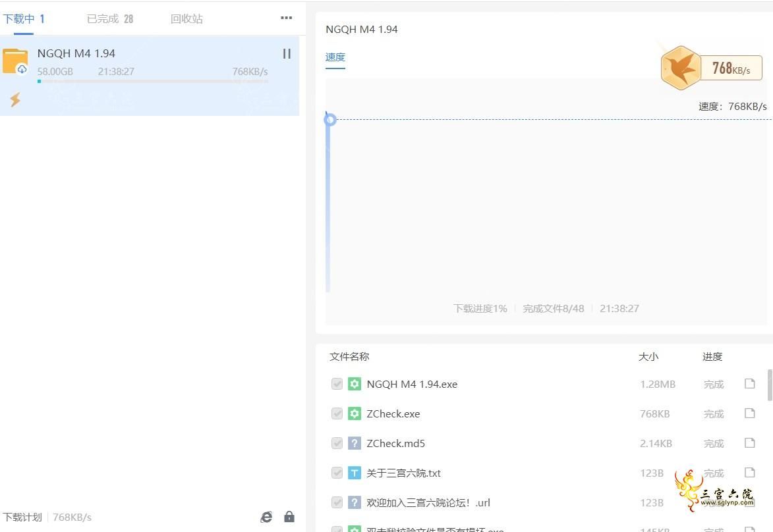This screenshot has height=532, width=773.
Task: Click the 下载进度1% status text
Action: point(480,308)
